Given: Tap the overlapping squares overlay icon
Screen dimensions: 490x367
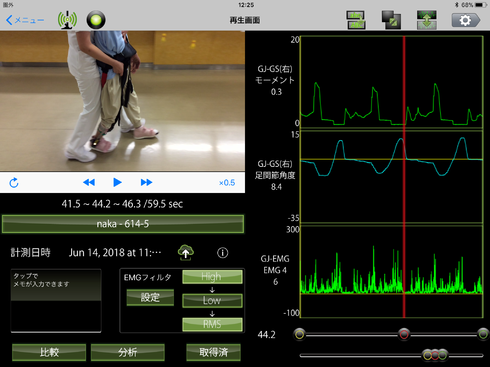Looking at the screenshot, I should click(391, 20).
